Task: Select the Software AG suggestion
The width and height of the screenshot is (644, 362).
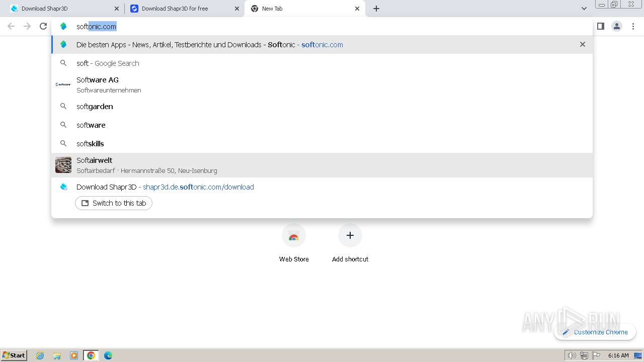Action: tap(322, 84)
